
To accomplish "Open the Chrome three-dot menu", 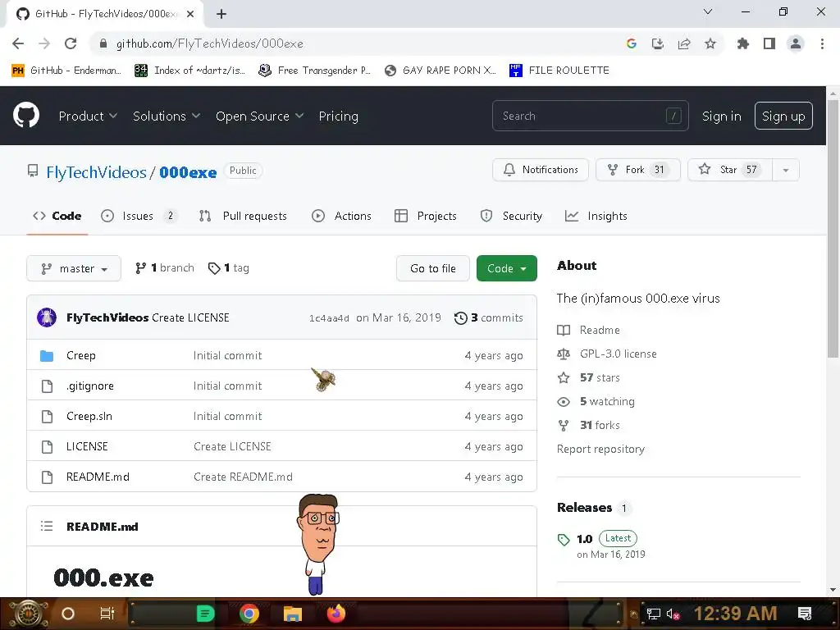I will (x=822, y=43).
